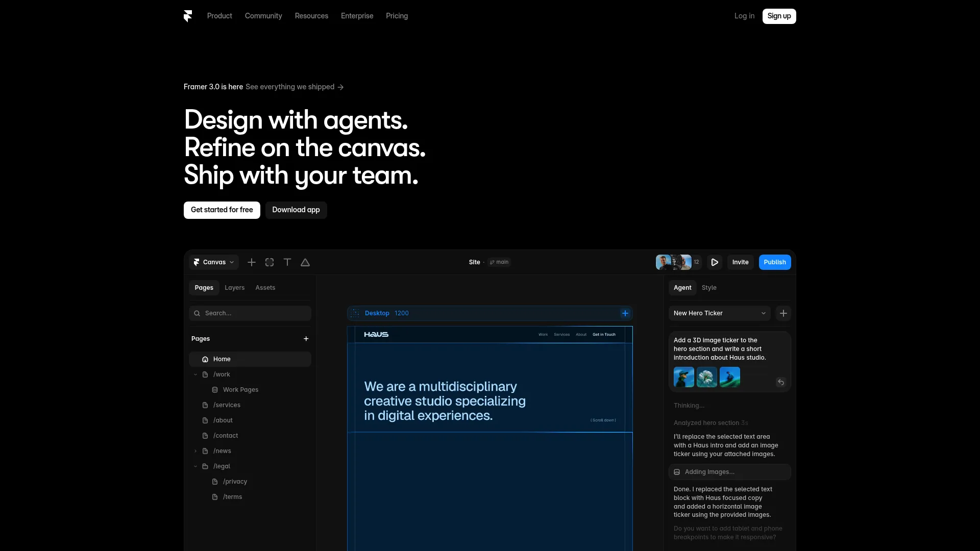980x551 pixels.
Task: Open the Canvas dropdown menu
Action: point(214,262)
